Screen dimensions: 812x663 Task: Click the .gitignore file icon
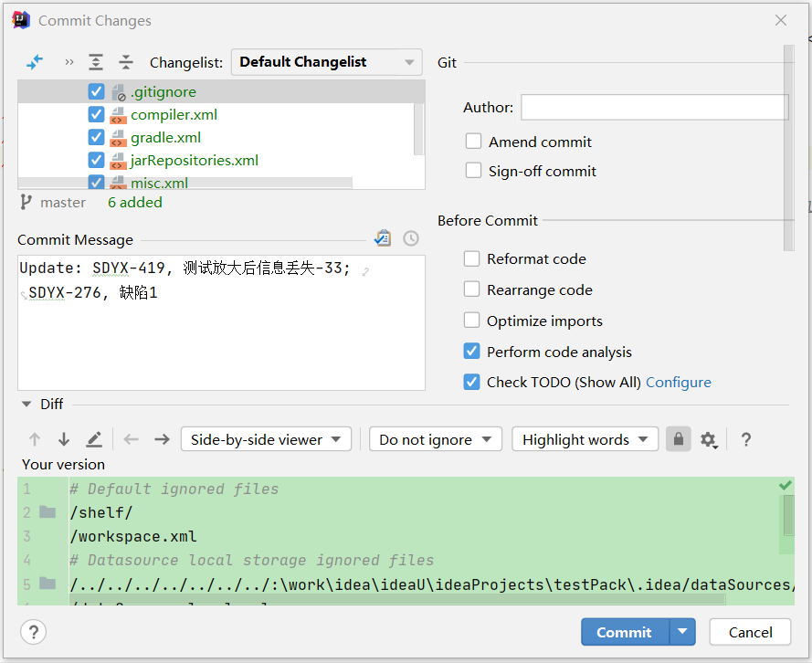(119, 92)
